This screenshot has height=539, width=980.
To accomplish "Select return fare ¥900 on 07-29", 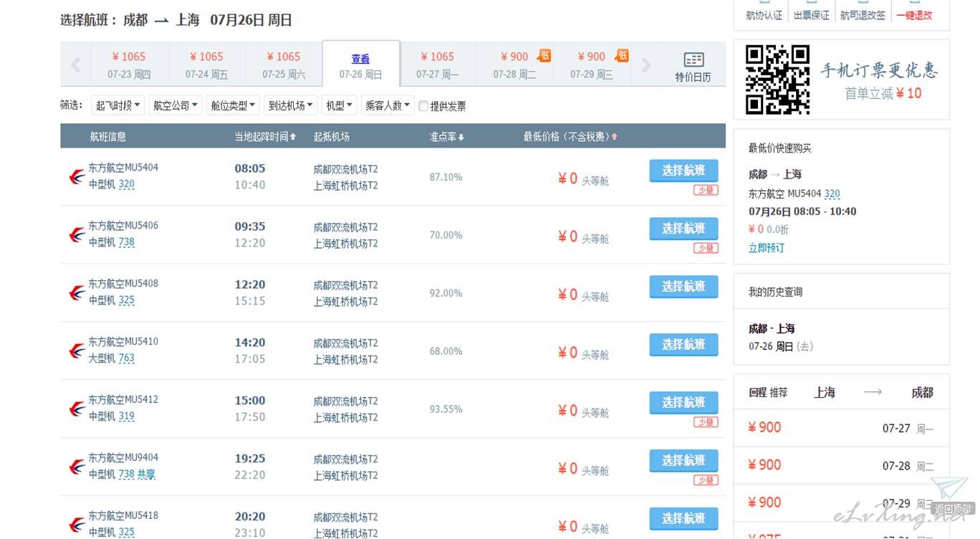I will 841,502.
